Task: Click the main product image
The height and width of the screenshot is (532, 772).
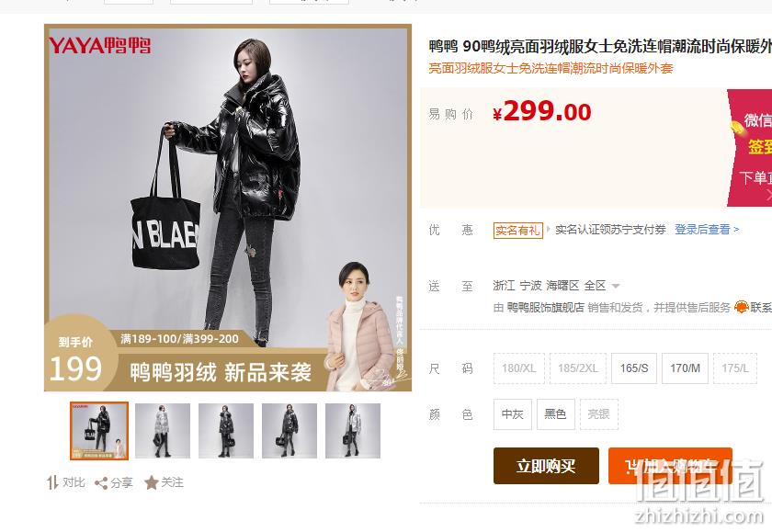Action: [x=228, y=208]
